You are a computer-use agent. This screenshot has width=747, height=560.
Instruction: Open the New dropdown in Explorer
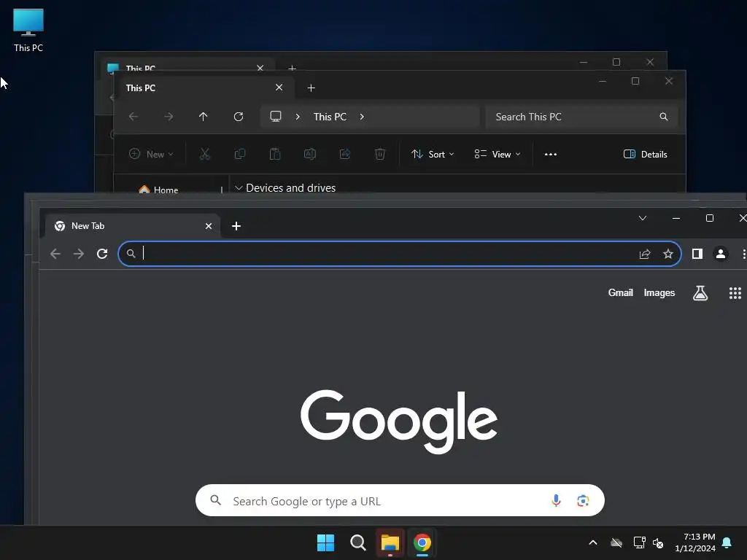tap(151, 155)
